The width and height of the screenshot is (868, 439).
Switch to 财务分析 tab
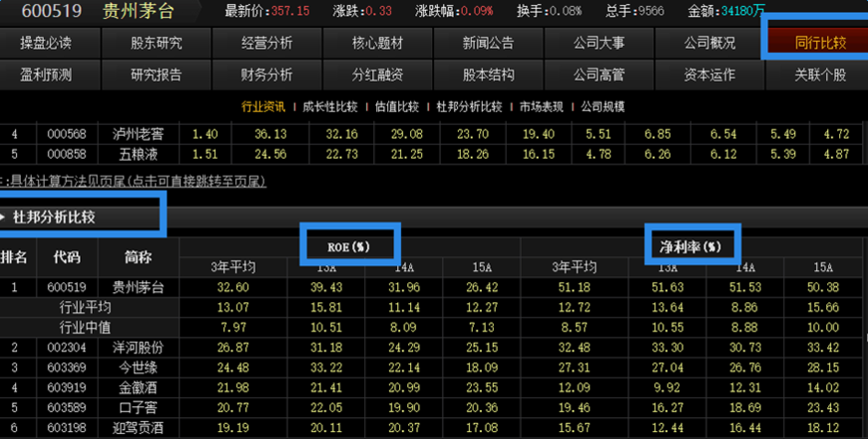[x=266, y=75]
